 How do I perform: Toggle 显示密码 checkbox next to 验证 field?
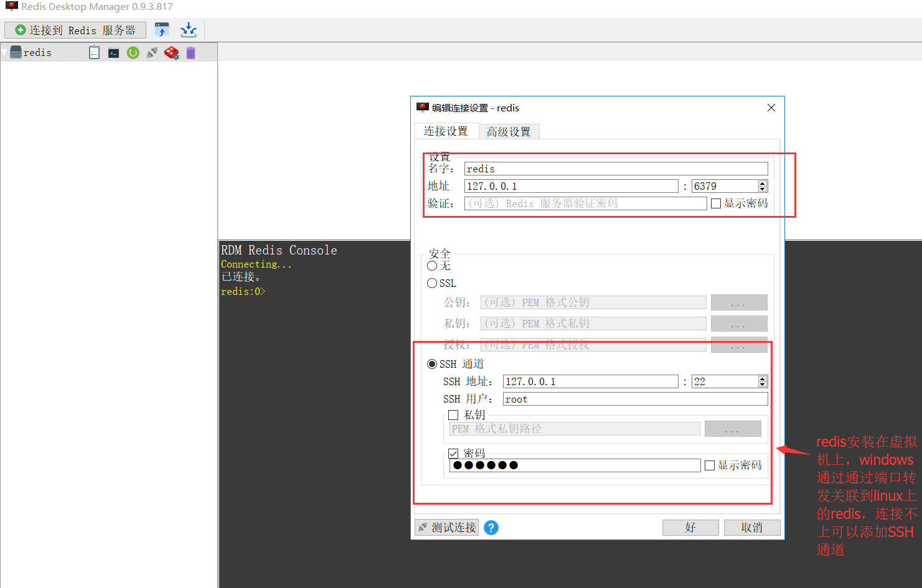tap(716, 203)
